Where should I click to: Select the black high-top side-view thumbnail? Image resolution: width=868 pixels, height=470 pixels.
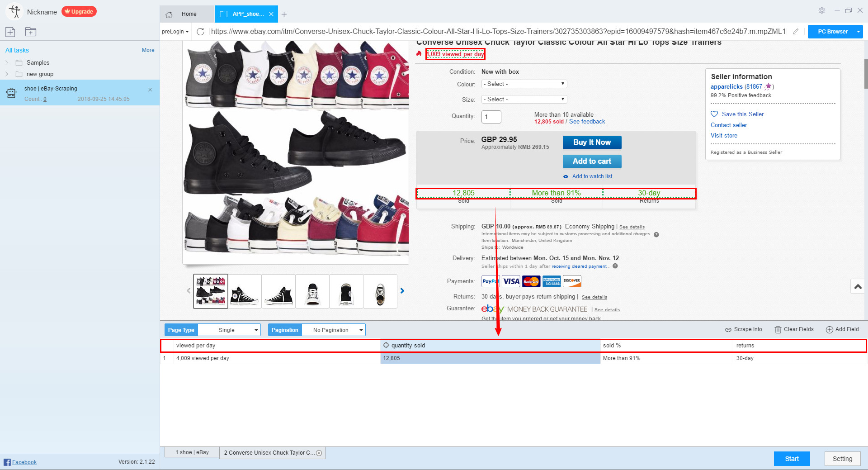coord(245,291)
